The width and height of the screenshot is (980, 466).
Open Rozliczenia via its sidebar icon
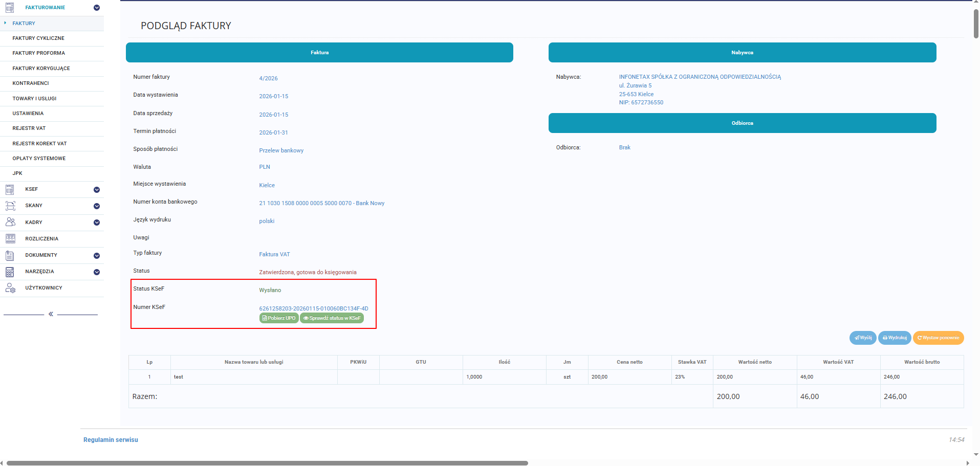(x=10, y=239)
